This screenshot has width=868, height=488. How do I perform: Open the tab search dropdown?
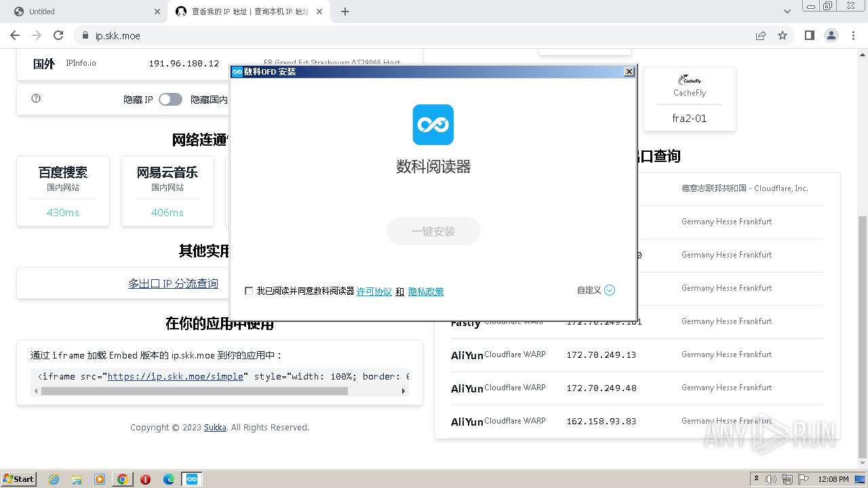(x=787, y=12)
